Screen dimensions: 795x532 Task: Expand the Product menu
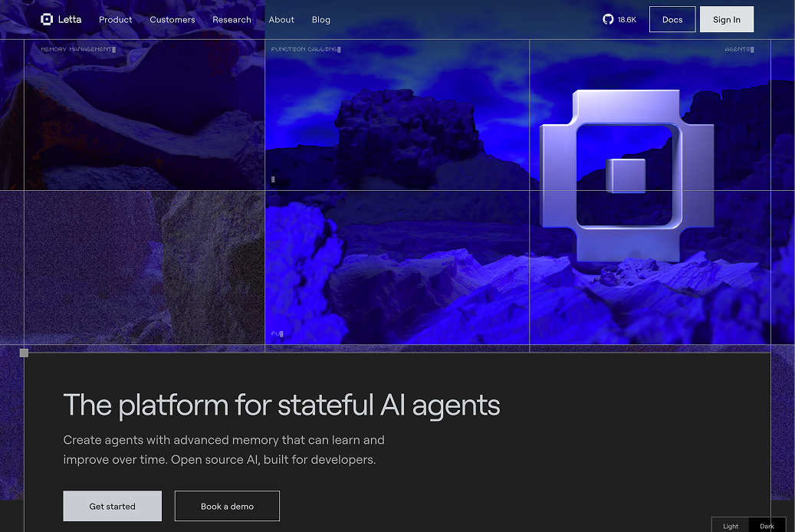[x=116, y=20]
